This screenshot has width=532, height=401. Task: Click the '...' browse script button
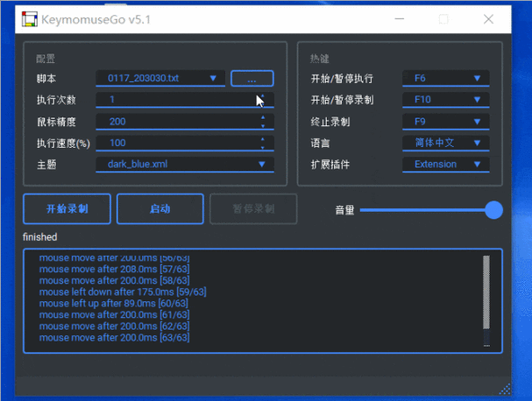[x=252, y=79]
